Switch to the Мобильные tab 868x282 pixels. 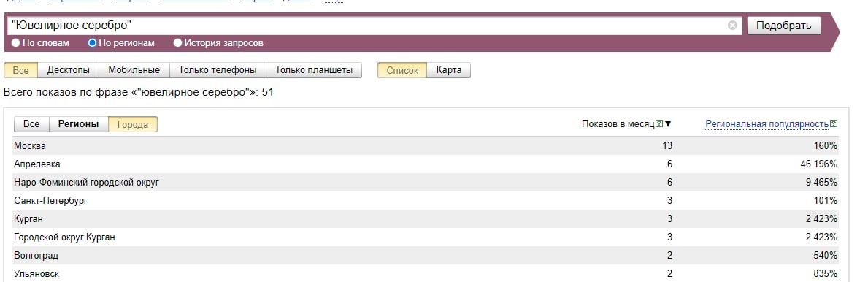[134, 70]
